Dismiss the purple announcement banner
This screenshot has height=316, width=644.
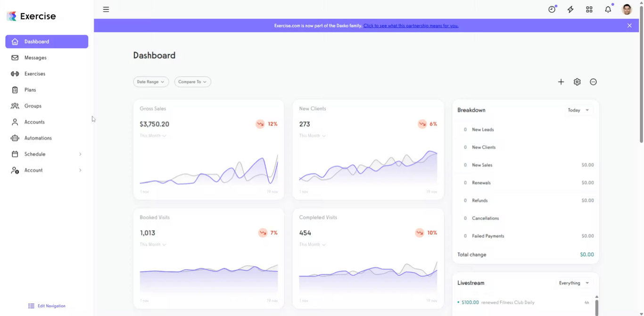[x=629, y=25]
